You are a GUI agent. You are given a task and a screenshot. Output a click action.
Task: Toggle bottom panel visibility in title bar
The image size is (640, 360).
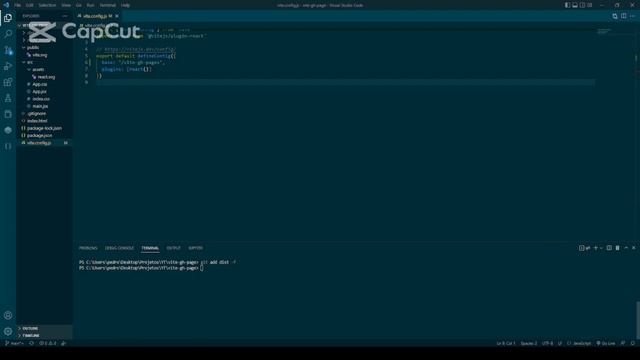[x=575, y=5]
